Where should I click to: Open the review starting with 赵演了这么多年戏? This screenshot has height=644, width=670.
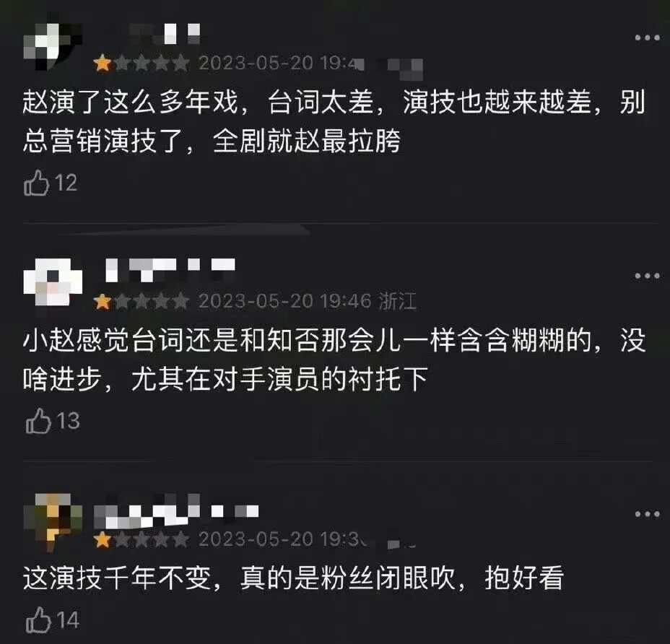click(334, 121)
